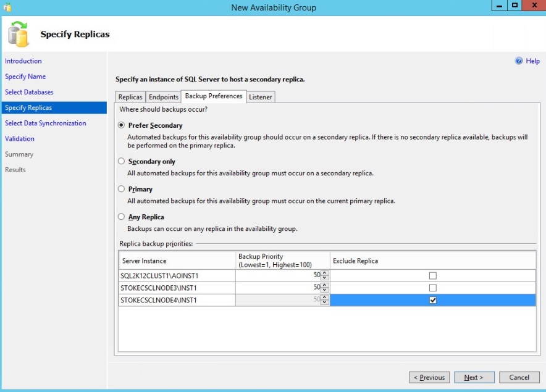Go to Select Databases wizard step

pyautogui.click(x=29, y=92)
